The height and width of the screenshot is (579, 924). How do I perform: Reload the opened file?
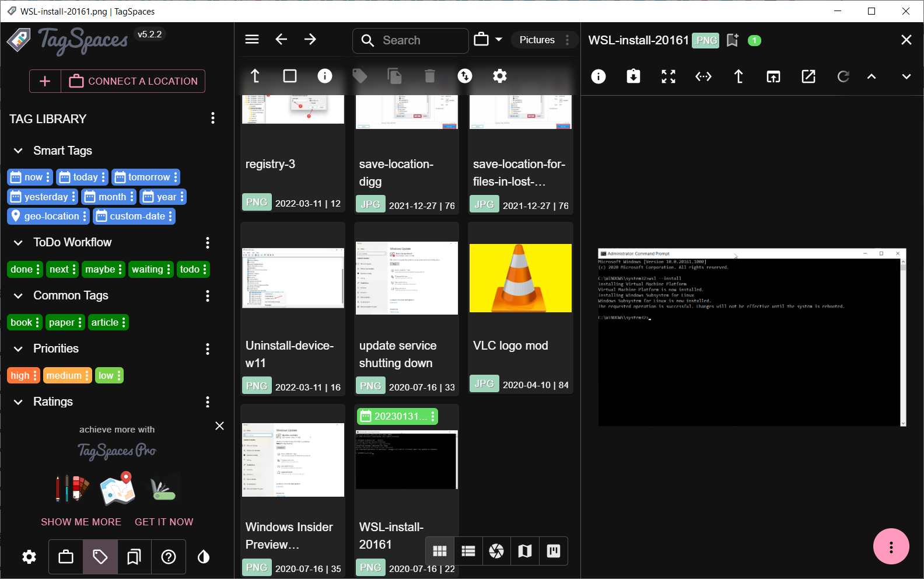[x=843, y=76]
